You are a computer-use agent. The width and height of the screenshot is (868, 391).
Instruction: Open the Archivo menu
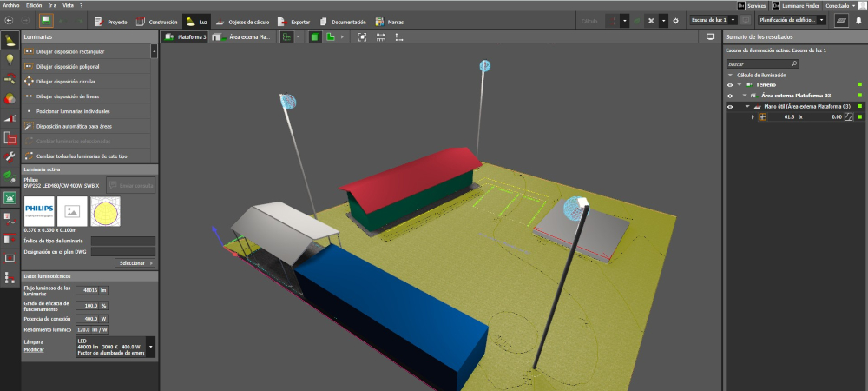[x=11, y=5]
